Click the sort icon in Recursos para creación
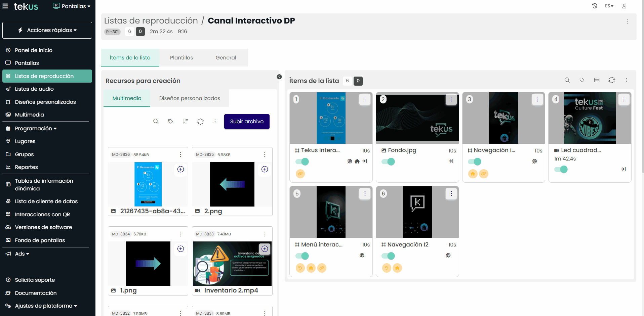 click(185, 122)
